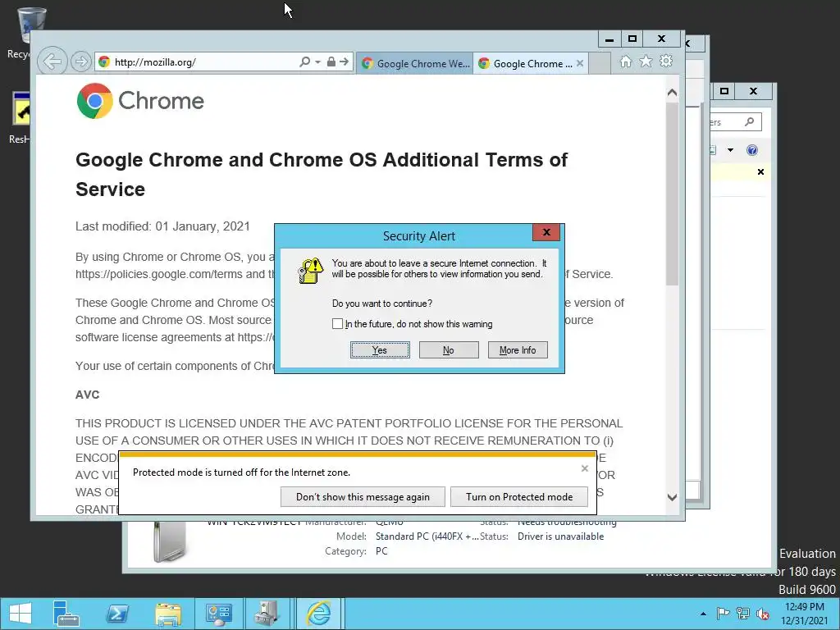Open Favorites with the star icon
Screen dimensions: 840x630
tap(646, 61)
